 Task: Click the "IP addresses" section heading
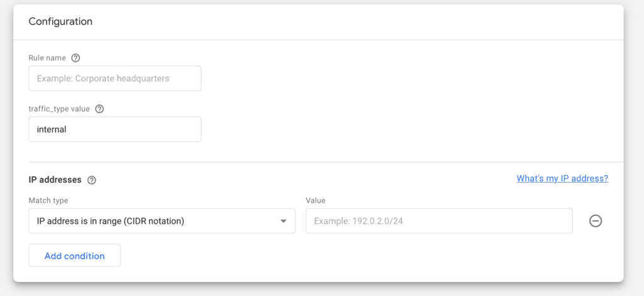click(x=55, y=179)
